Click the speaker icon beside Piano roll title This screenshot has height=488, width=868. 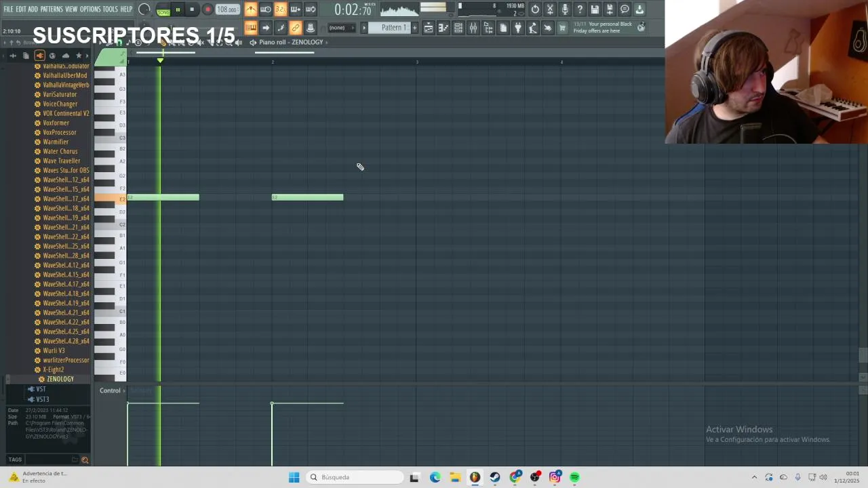(253, 42)
